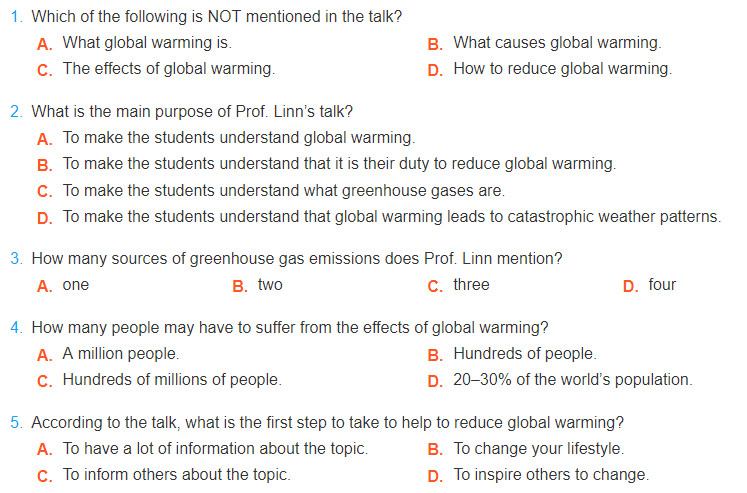
Task: Select D 'How to reduce global warming'
Action: (x=562, y=69)
